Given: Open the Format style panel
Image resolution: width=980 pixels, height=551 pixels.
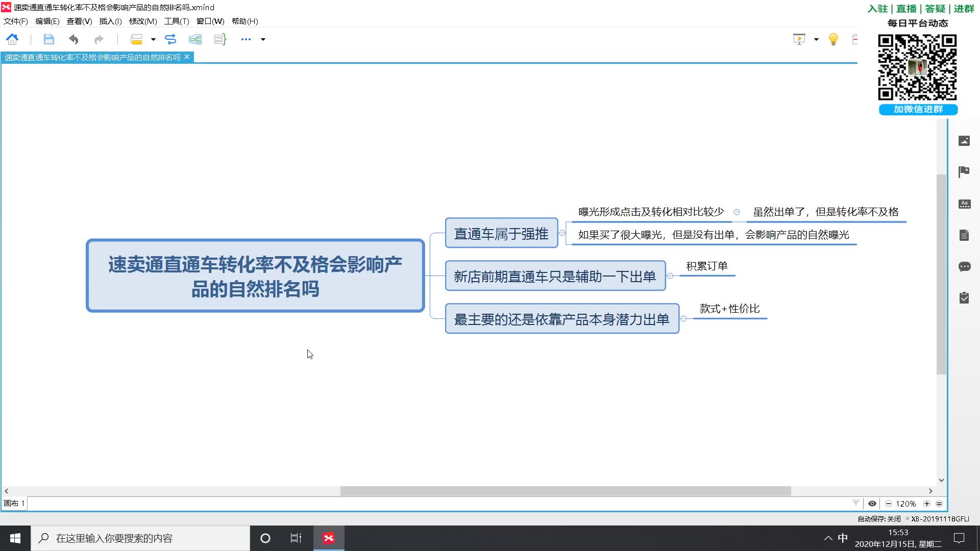Looking at the screenshot, I should 964,204.
